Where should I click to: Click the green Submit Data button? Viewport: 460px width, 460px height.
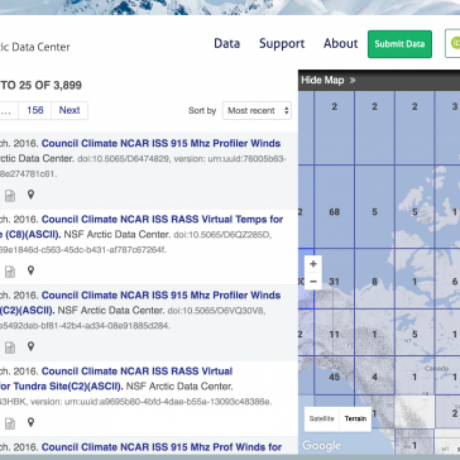pos(400,44)
